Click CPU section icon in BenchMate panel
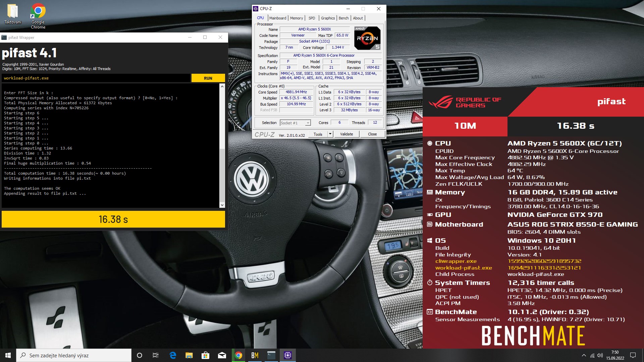The width and height of the screenshot is (644, 362). click(x=430, y=143)
